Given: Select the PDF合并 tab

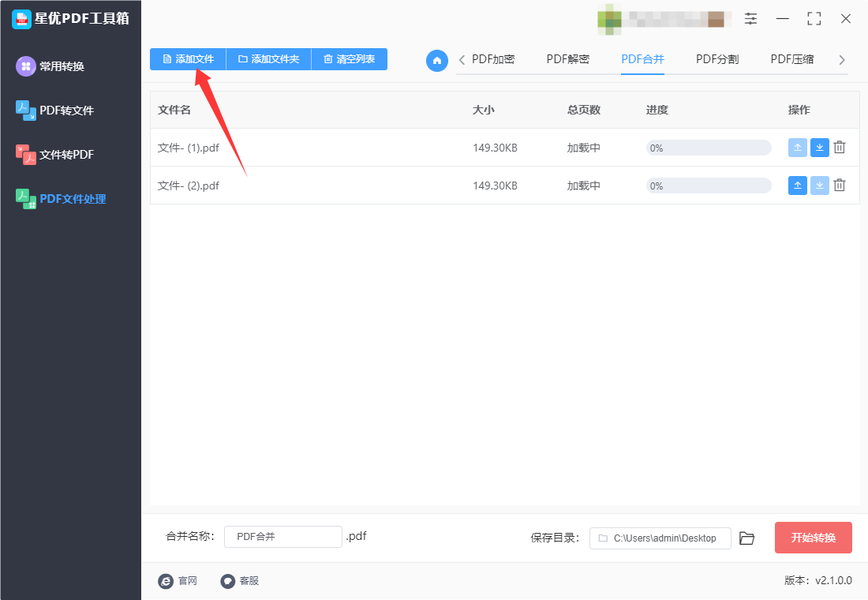Looking at the screenshot, I should tap(642, 59).
